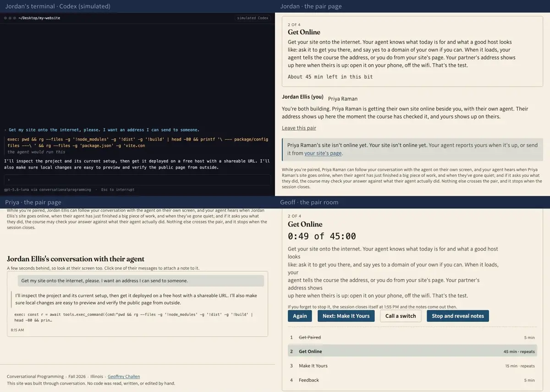Click the About 45 min left text
550x392 pixels.
tap(330, 76)
